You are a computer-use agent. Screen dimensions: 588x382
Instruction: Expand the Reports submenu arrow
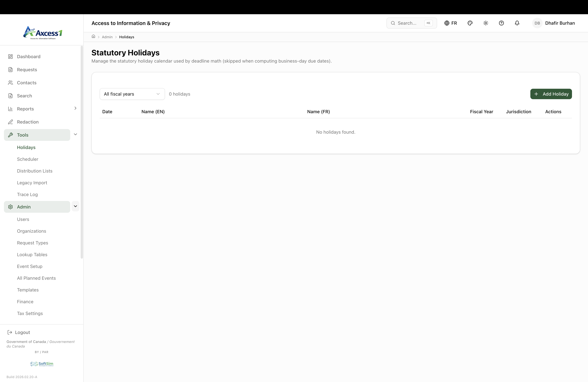(75, 108)
